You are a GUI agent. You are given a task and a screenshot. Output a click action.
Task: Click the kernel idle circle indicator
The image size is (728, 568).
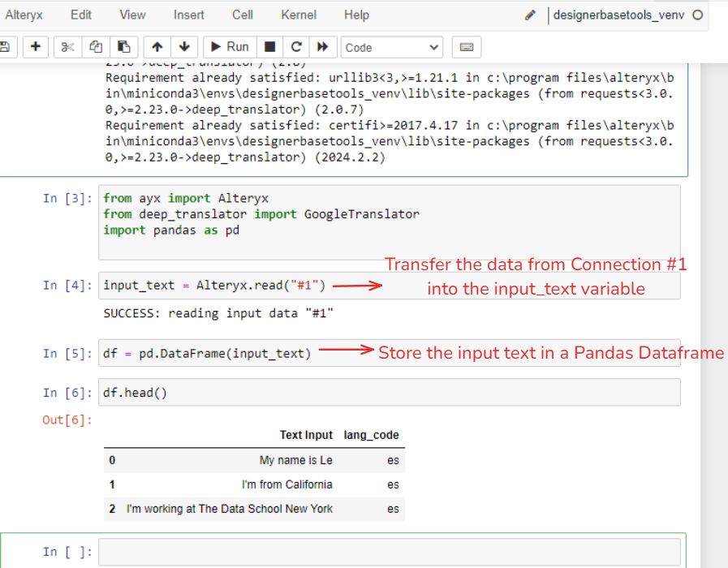click(697, 15)
